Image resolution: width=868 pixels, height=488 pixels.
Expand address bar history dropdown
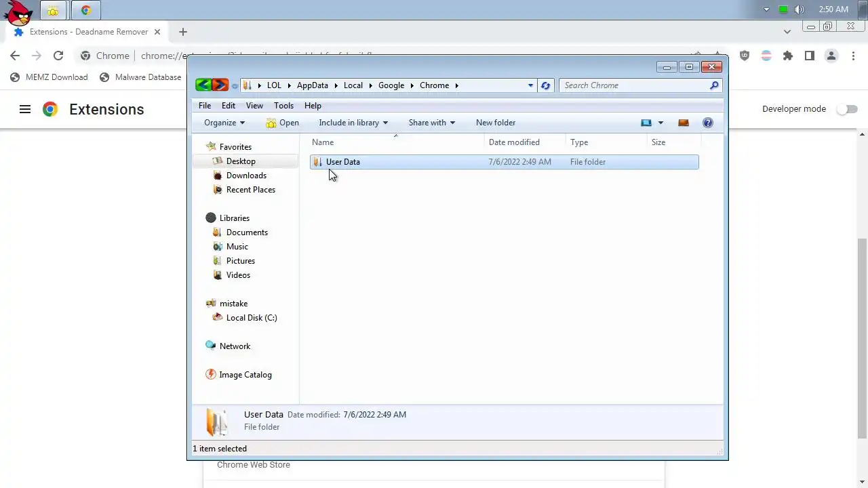[x=530, y=85]
